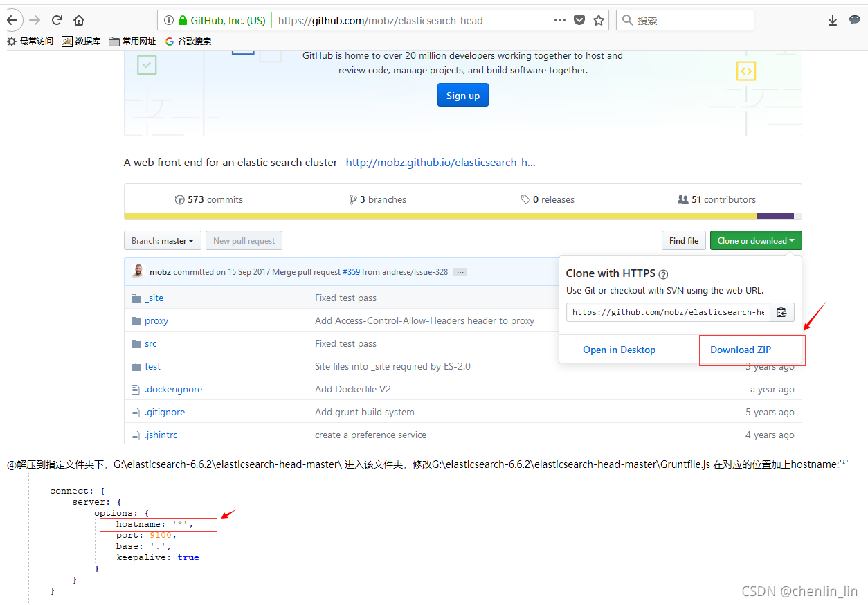Click the browser address bar URL

(x=381, y=20)
